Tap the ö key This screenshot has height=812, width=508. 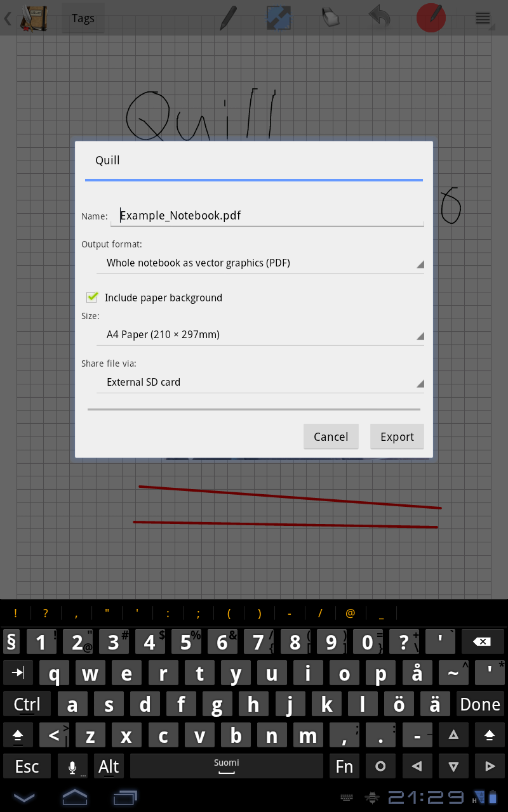[x=399, y=704]
